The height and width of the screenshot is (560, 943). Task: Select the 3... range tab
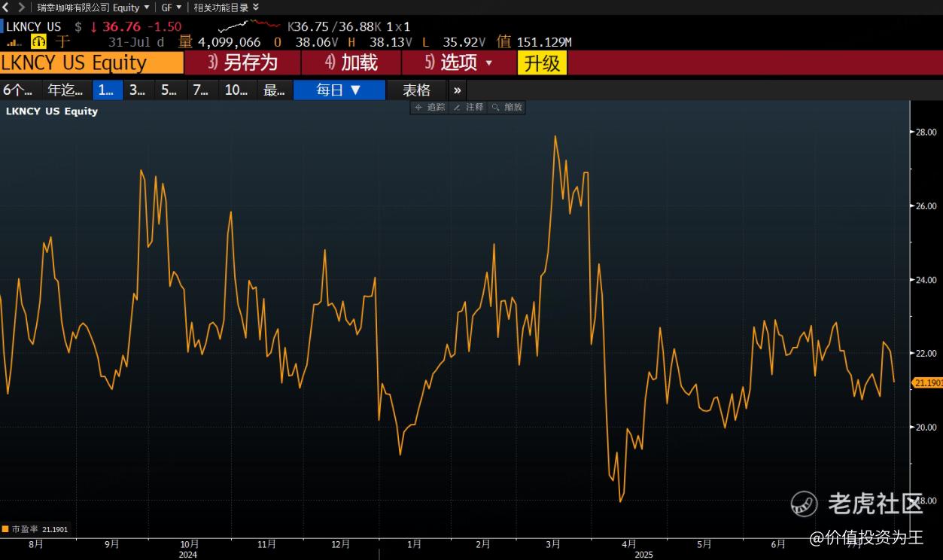(x=138, y=90)
